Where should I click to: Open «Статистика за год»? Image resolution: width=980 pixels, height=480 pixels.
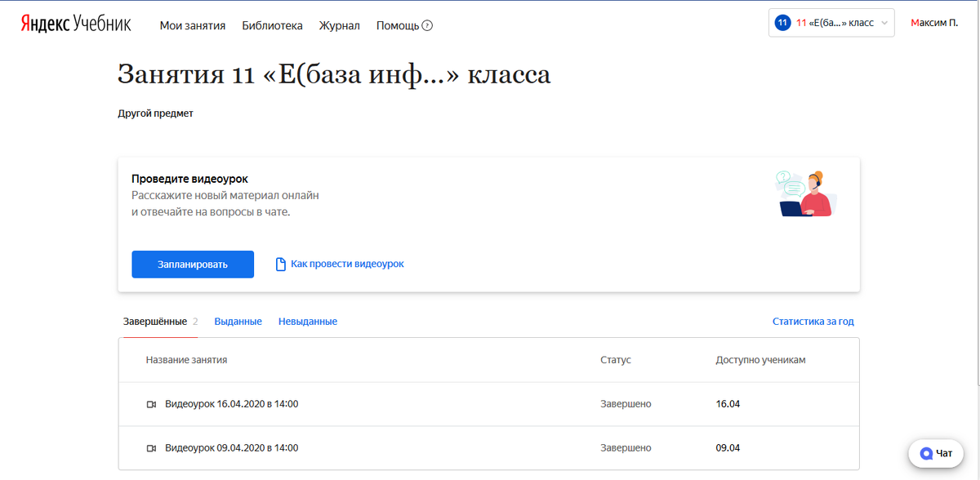click(813, 321)
